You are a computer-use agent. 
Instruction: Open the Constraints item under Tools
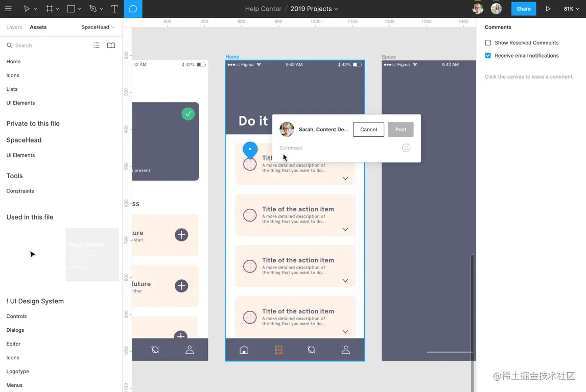point(20,191)
